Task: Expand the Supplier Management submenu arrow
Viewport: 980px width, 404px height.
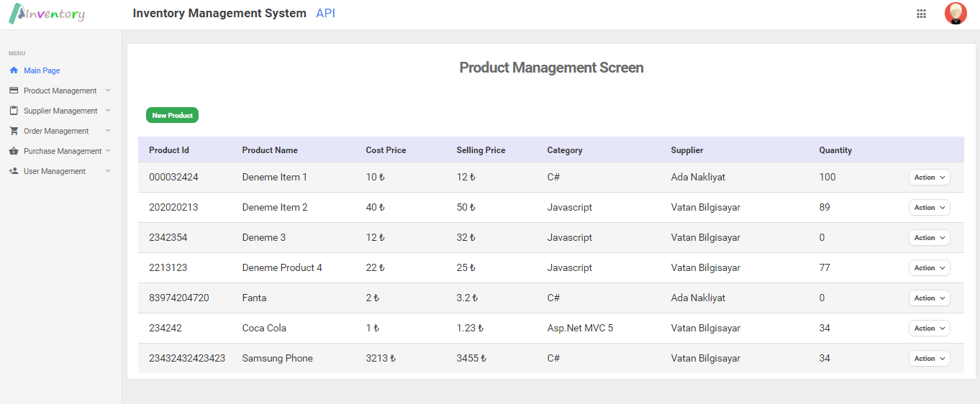Action: point(107,111)
